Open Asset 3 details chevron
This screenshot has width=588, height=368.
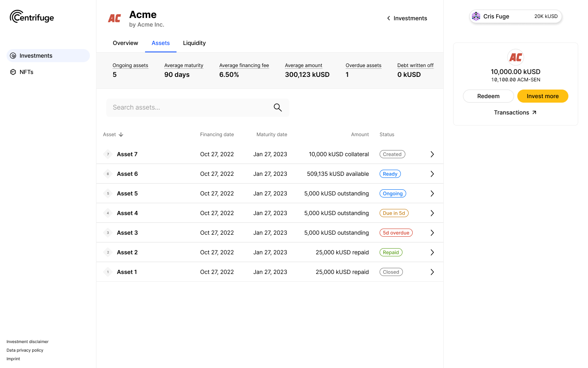coord(432,233)
